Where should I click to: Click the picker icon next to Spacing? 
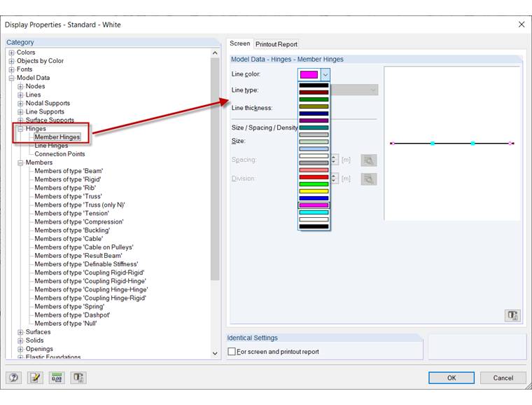(369, 160)
